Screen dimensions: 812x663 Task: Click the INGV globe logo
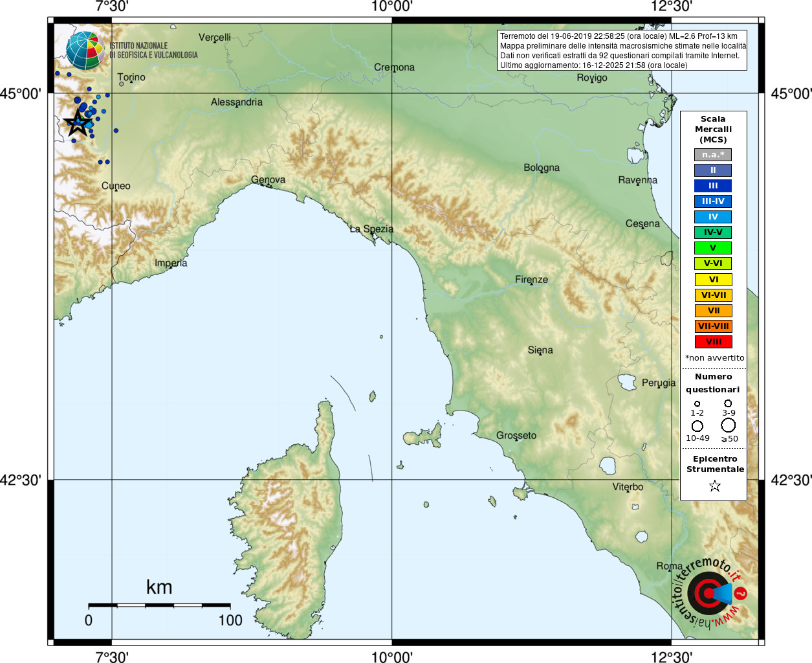click(x=85, y=51)
